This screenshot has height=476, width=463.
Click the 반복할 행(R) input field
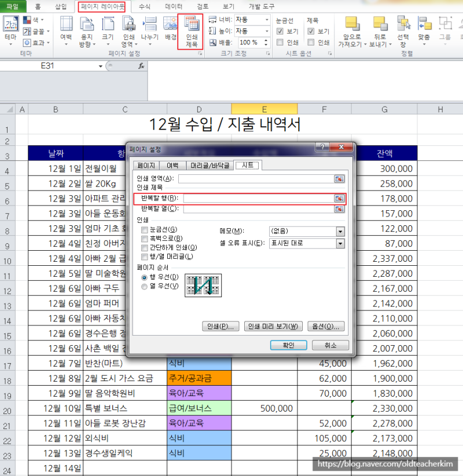pos(259,199)
